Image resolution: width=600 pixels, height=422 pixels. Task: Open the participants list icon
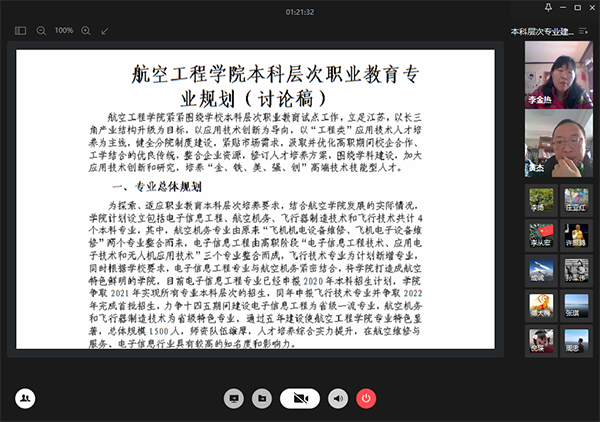24,398
